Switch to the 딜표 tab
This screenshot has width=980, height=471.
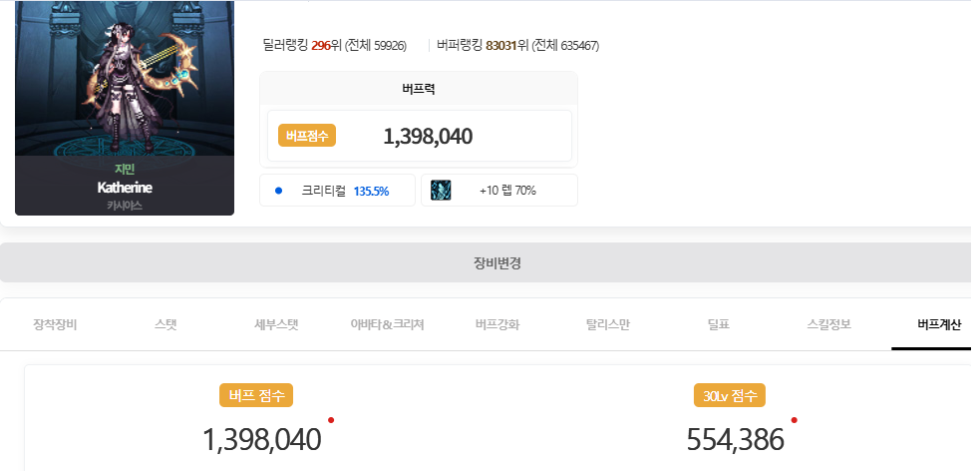pos(718,324)
